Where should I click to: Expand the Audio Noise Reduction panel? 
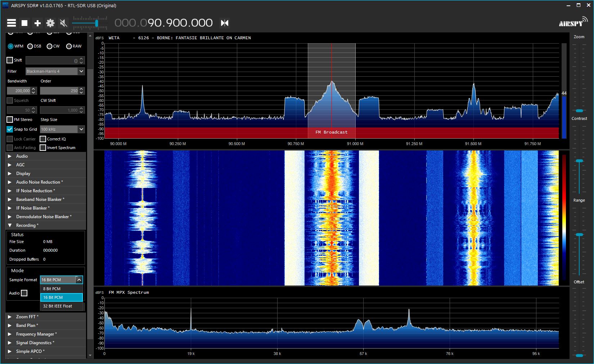point(46,182)
